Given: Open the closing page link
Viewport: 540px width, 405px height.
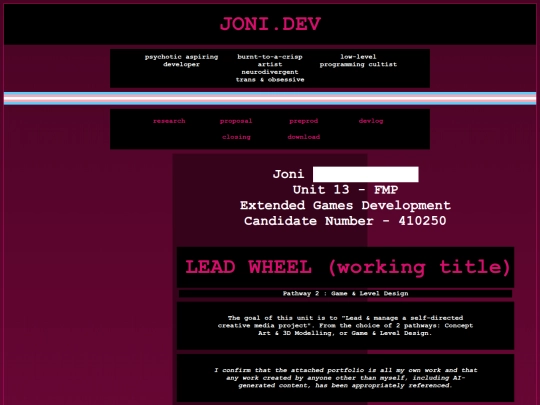Looking at the screenshot, I should 236,137.
